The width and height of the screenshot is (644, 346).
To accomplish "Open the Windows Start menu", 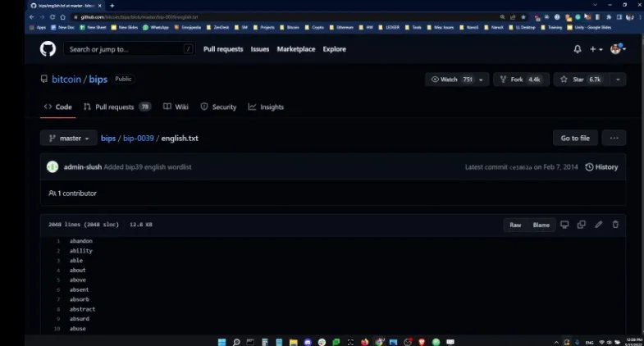I will [222, 342].
